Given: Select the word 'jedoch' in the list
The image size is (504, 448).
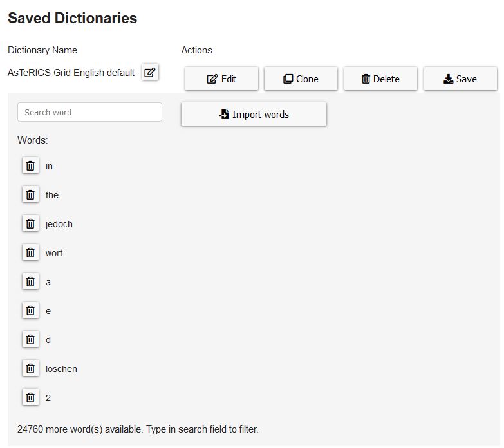Looking at the screenshot, I should 59,224.
